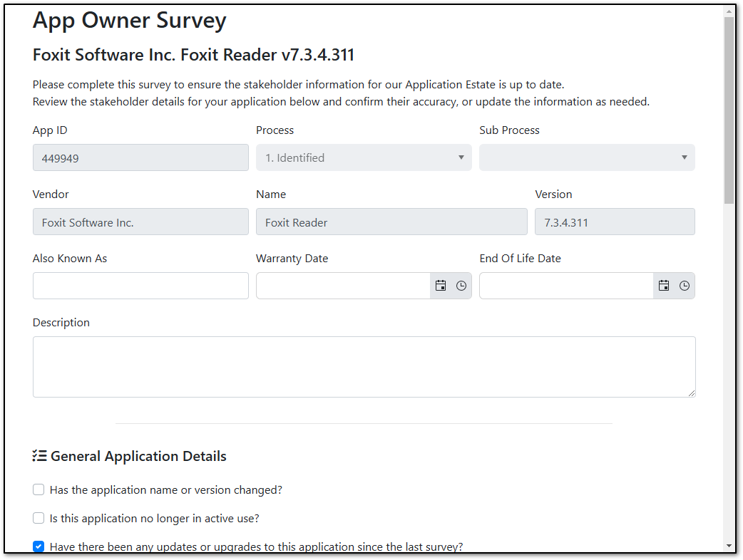Uncheck 'Have there been any updates or upgrades'

[x=39, y=546]
